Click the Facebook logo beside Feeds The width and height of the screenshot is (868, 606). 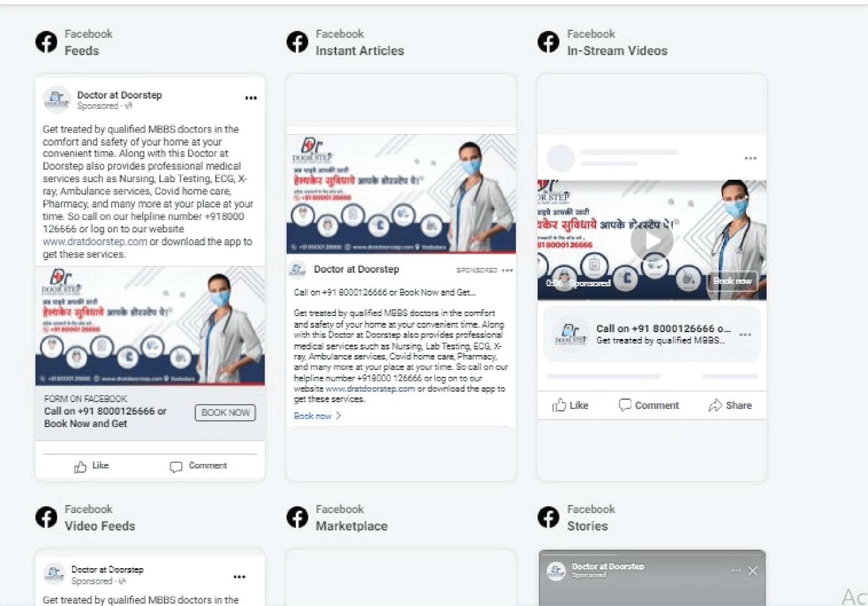click(46, 42)
